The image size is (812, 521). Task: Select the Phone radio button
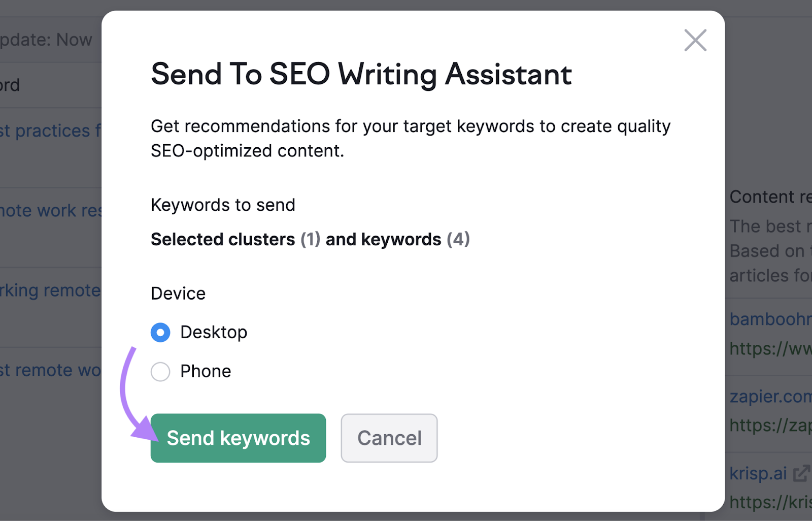(160, 372)
